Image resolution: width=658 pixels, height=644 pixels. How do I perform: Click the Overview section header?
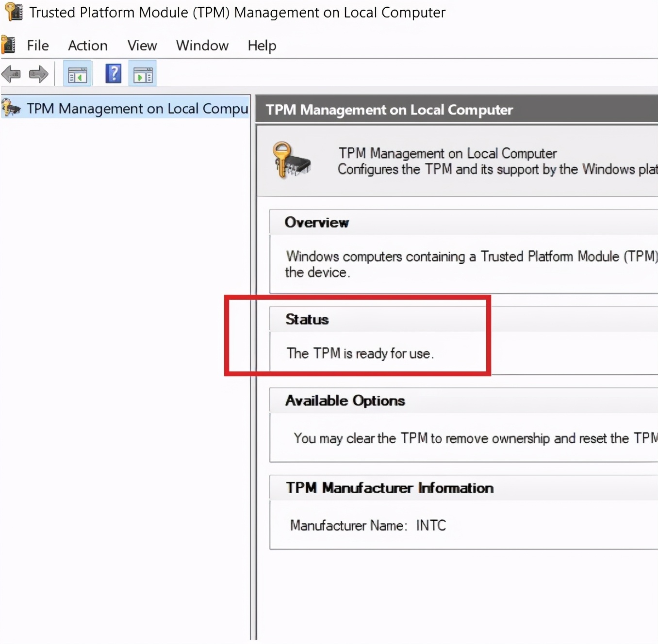(463, 223)
